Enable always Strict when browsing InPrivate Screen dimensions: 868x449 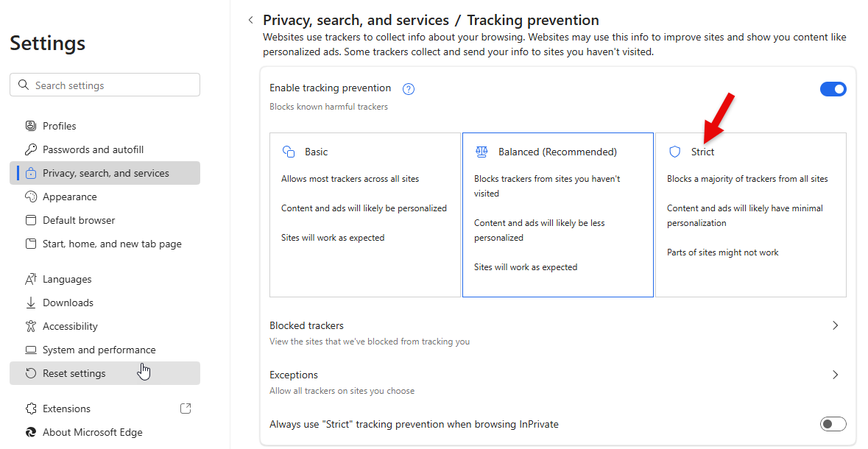pyautogui.click(x=833, y=424)
